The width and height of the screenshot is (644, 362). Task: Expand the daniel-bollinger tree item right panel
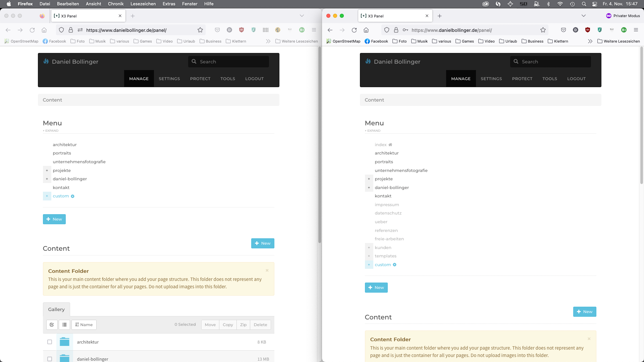[x=368, y=187]
